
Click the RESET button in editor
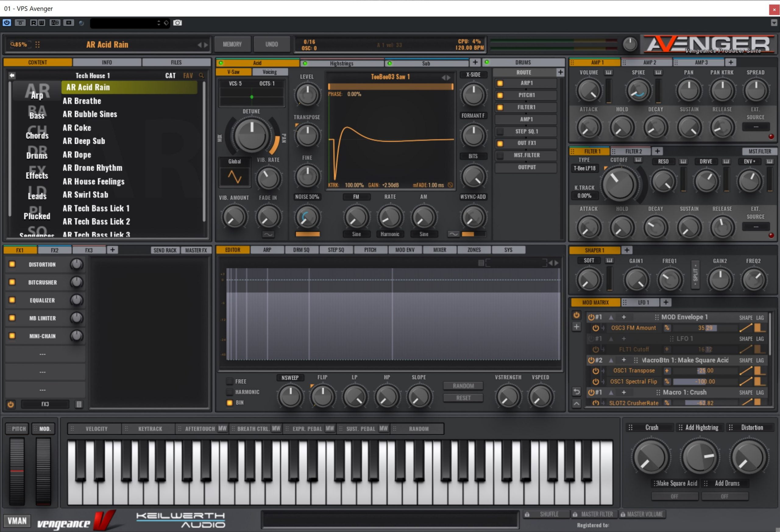(463, 398)
